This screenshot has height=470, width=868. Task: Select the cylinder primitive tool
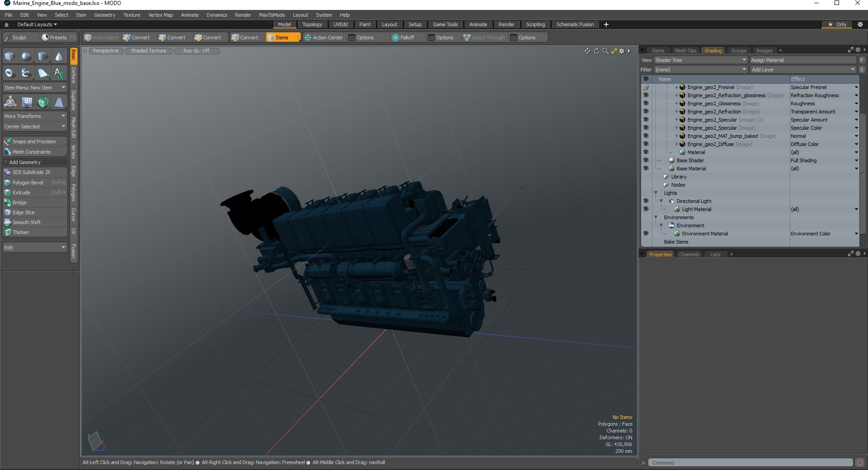42,56
